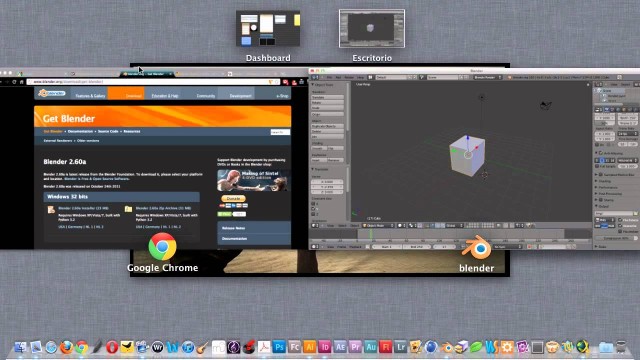Image resolution: width=640 pixels, height=360 pixels.
Task: Expand Performance panel in render properties
Action: pos(596,187)
